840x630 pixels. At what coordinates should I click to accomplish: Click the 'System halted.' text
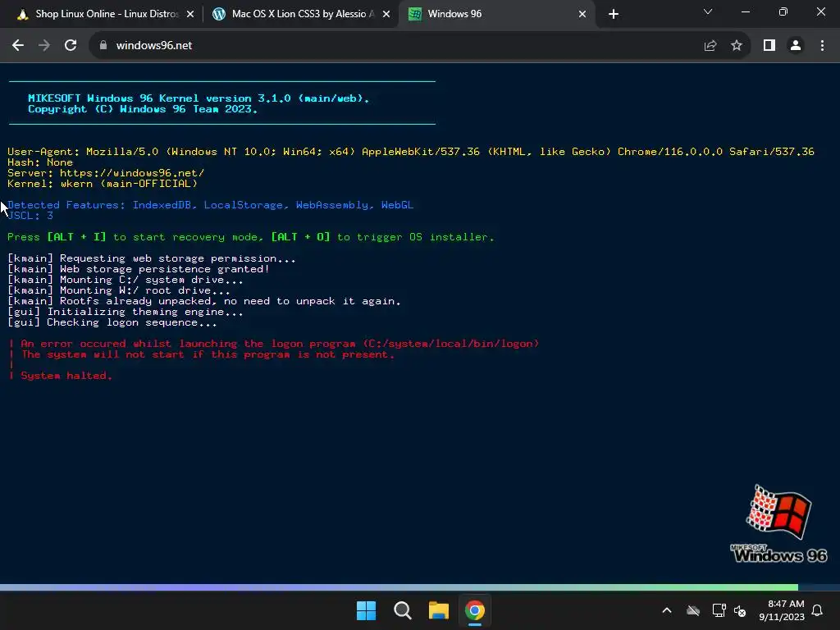[x=66, y=376]
